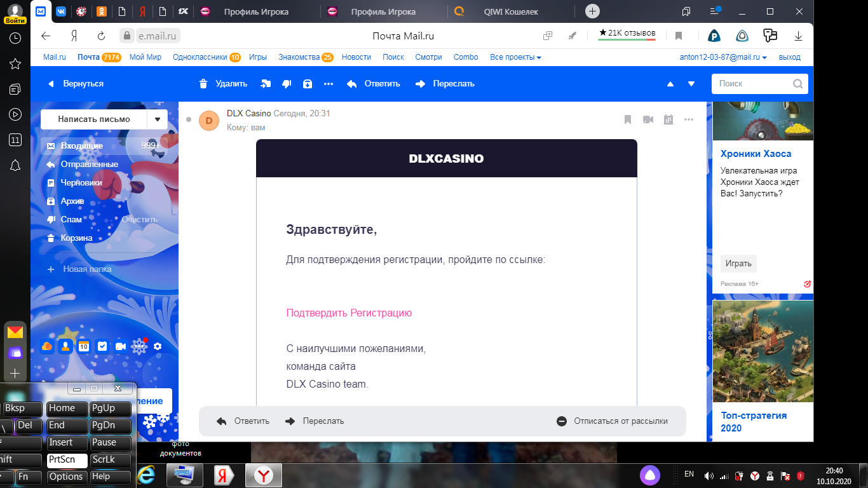Click Отписаться от рассылки

coord(613,421)
